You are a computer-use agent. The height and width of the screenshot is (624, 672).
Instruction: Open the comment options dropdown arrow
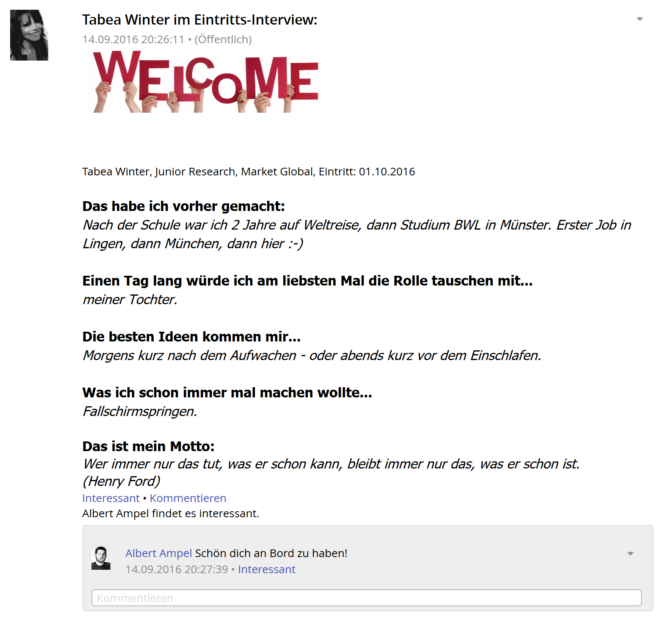(631, 554)
